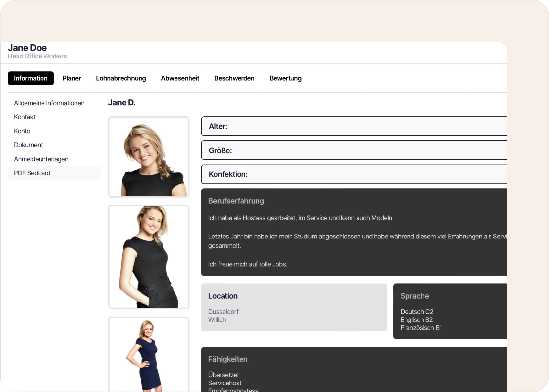Viewport: 549px width, 392px height.
Task: Go to the Abwesenheit tab
Action: (180, 78)
